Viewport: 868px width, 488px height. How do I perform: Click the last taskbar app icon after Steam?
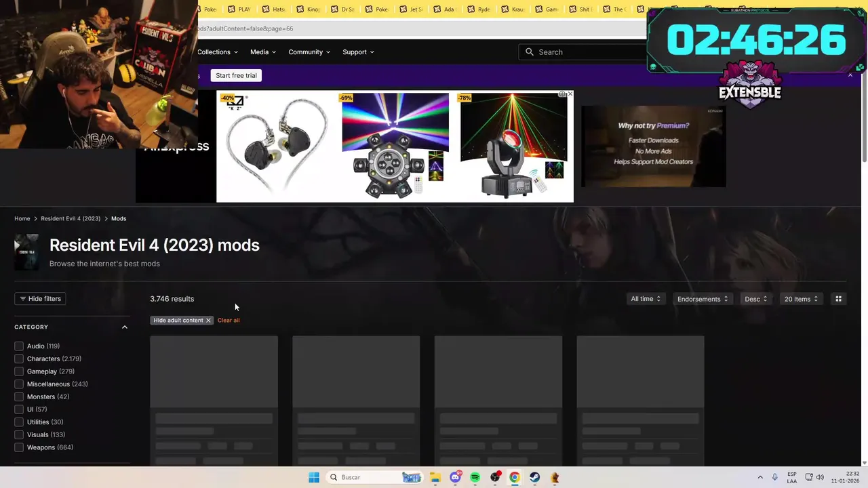click(555, 477)
